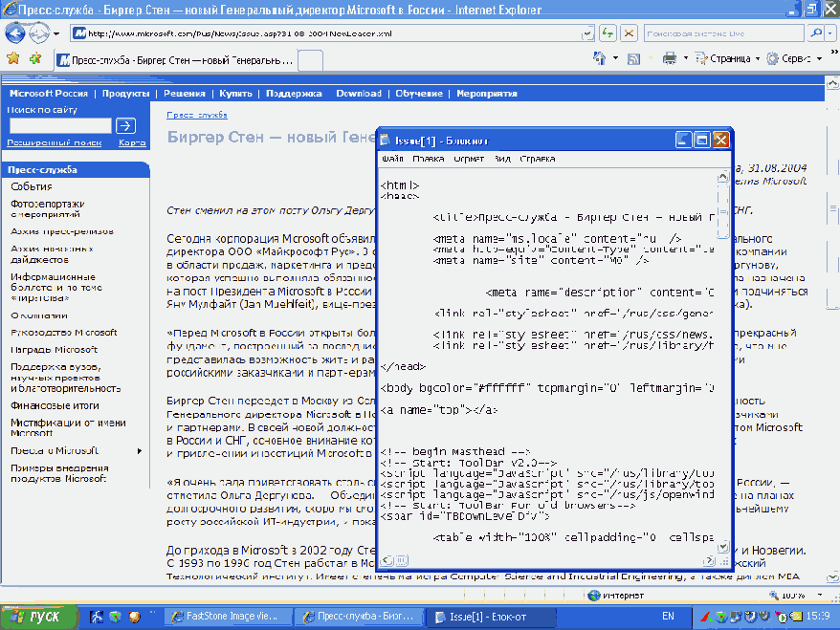Switch to FastStone Image Viewer taskbar button
This screenshot has height=630, width=840.
[x=229, y=617]
